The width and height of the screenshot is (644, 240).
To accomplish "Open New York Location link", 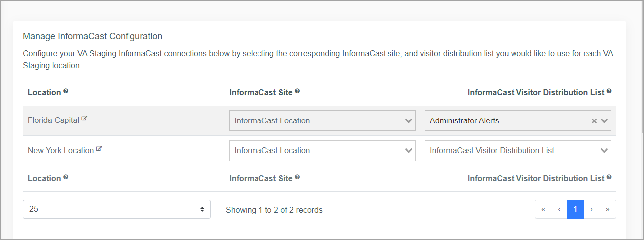I will point(61,150).
